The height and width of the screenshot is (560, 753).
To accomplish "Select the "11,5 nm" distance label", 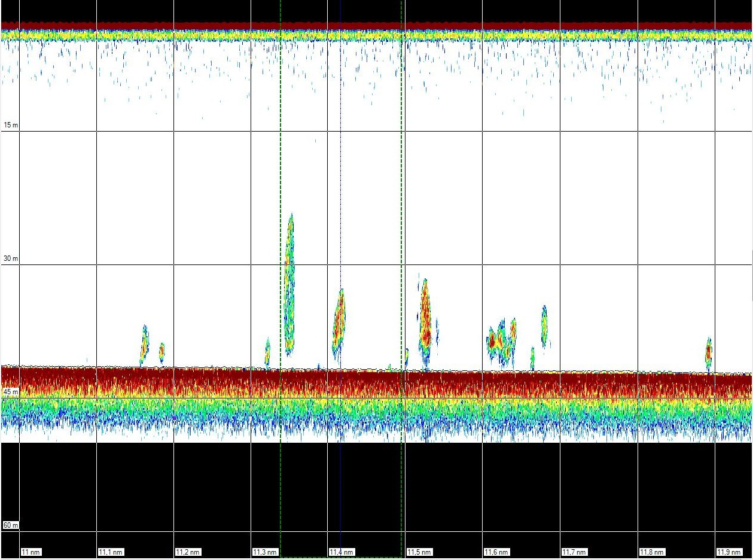I will [x=419, y=552].
